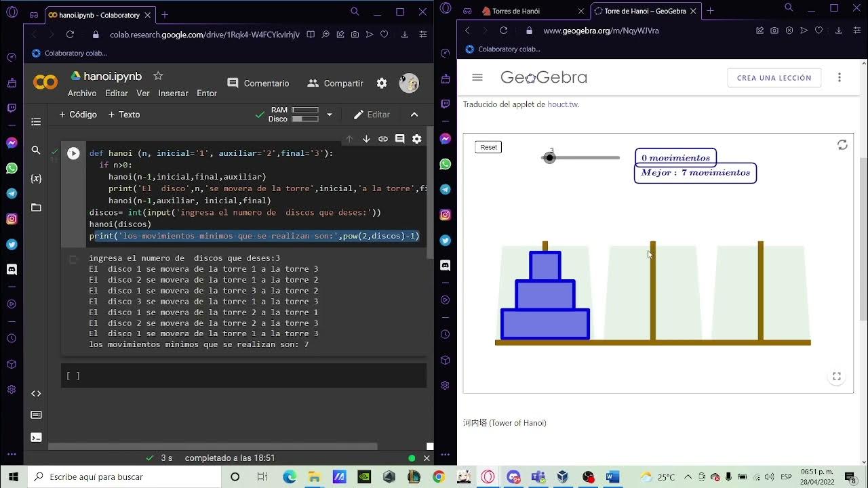The height and width of the screenshot is (488, 868).
Task: Click the empty code cell below output
Action: click(244, 375)
